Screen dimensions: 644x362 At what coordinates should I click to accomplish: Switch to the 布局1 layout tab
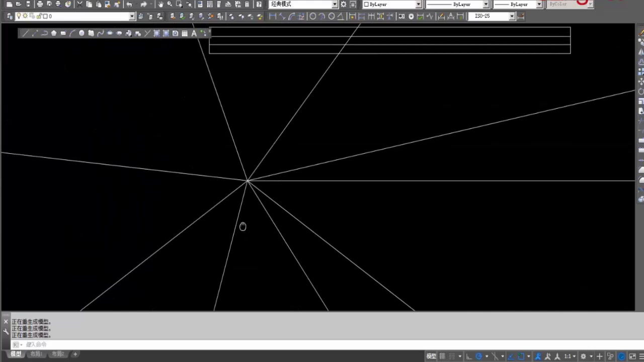35,353
